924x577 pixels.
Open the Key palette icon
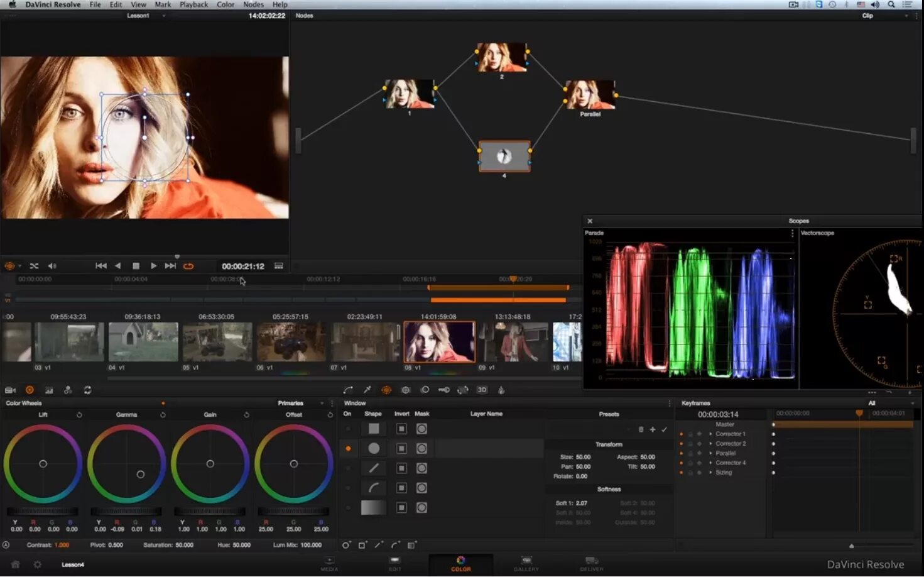[443, 390]
